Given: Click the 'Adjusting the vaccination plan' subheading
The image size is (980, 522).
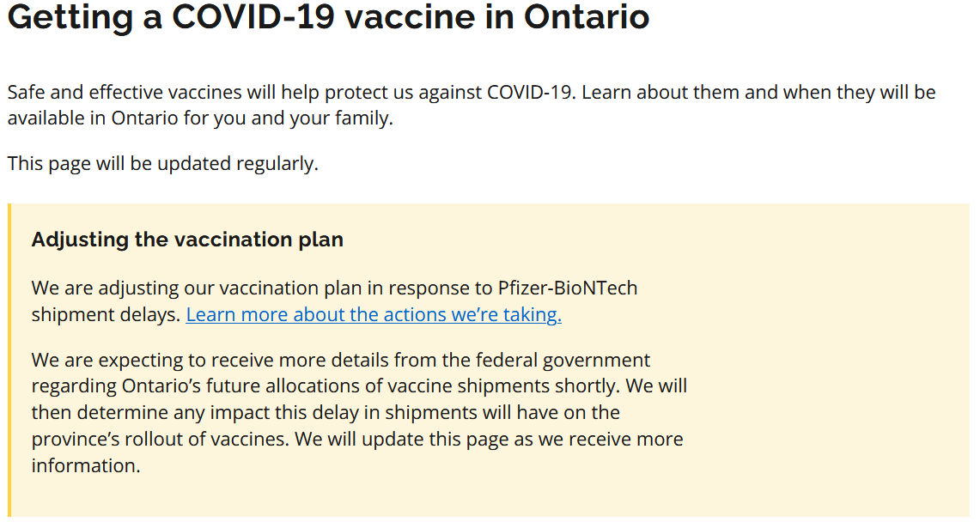Looking at the screenshot, I should (x=187, y=240).
